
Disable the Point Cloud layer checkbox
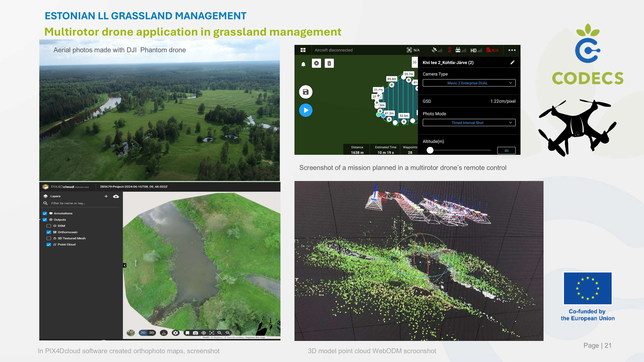coord(49,245)
